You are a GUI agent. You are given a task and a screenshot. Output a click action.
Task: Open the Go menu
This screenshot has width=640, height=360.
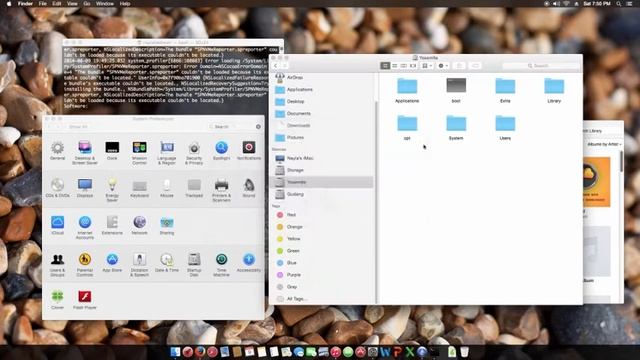coord(87,3)
